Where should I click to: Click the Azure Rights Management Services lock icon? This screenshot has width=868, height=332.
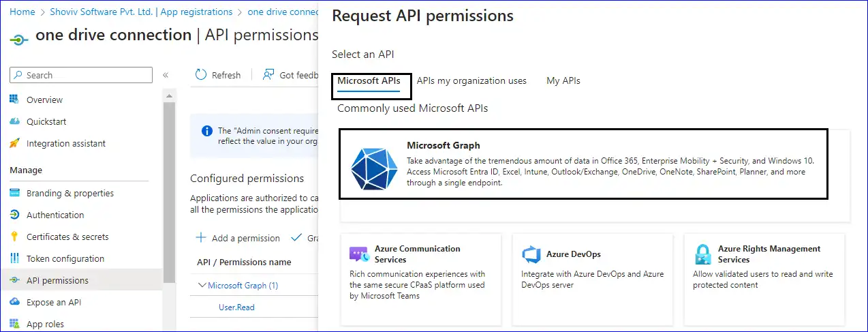[x=702, y=255]
